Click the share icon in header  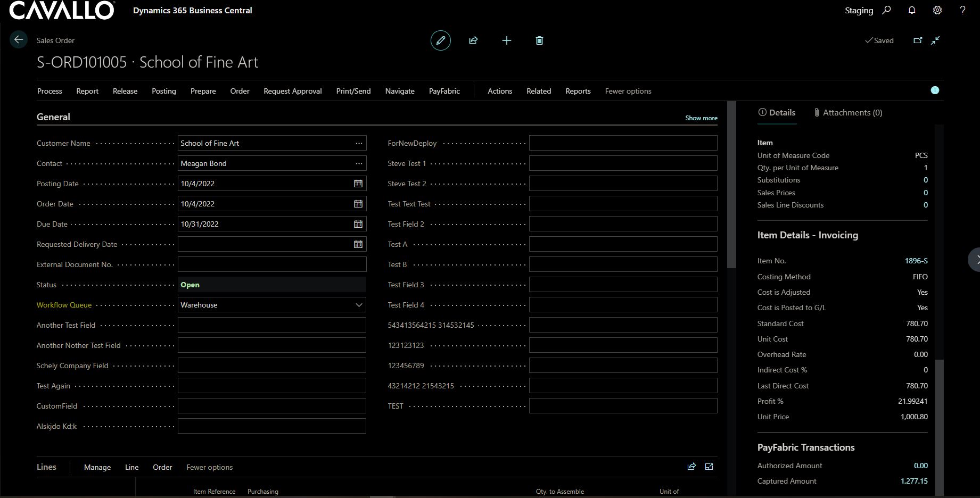pos(473,40)
